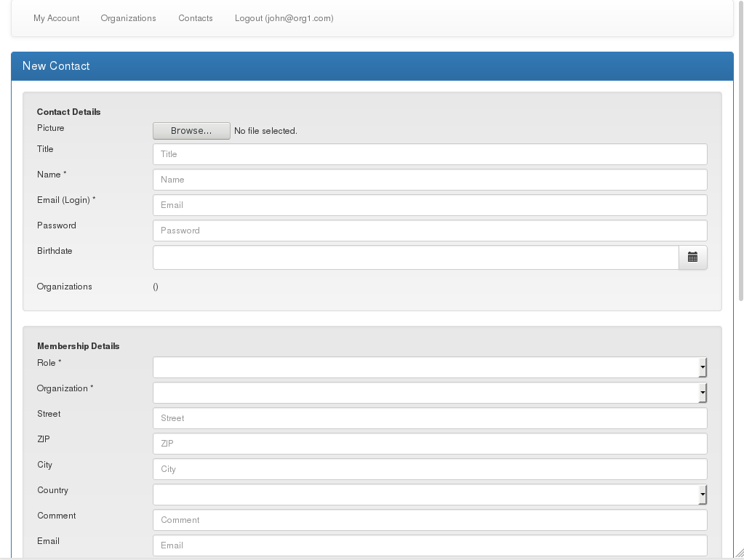Image resolution: width=744 pixels, height=560 pixels.
Task: Click the "Picture" label
Action: [51, 128]
